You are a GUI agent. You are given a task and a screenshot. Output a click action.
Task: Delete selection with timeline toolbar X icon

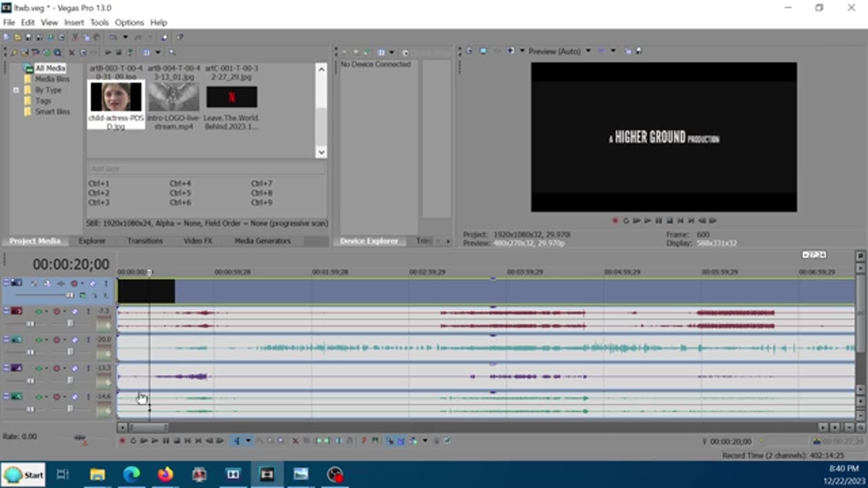[x=296, y=441]
